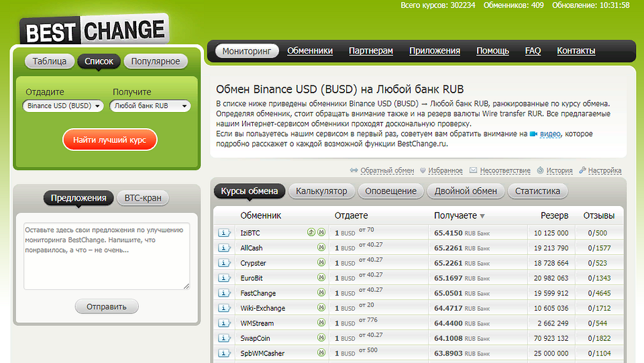Click the envelope icon for Несоответствие
The height and width of the screenshot is (363, 644).
(474, 171)
